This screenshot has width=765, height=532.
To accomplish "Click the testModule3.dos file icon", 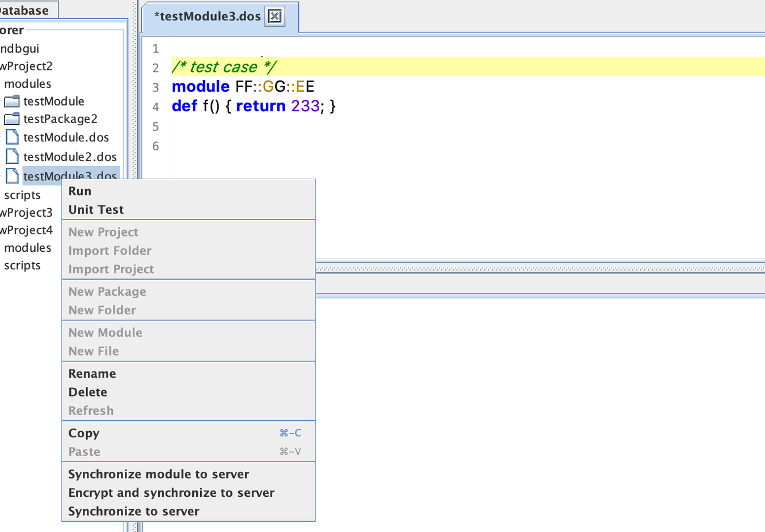I will pos(12,176).
